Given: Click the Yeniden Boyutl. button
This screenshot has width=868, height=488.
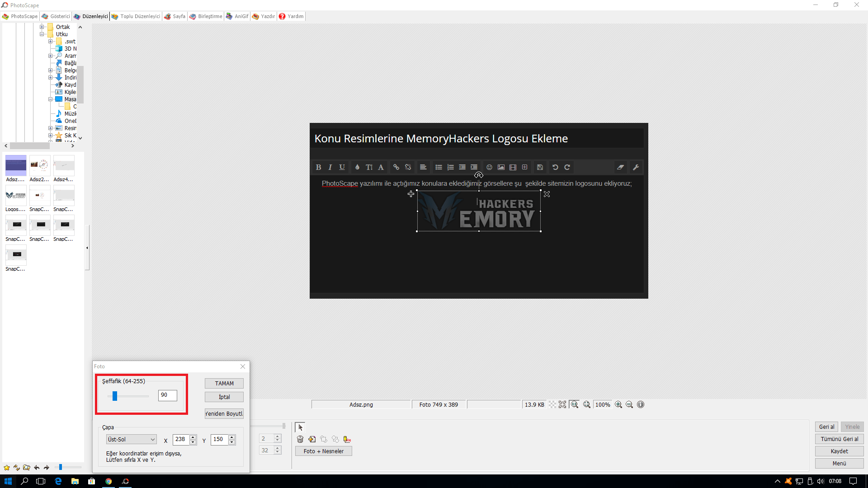Looking at the screenshot, I should [224, 413].
